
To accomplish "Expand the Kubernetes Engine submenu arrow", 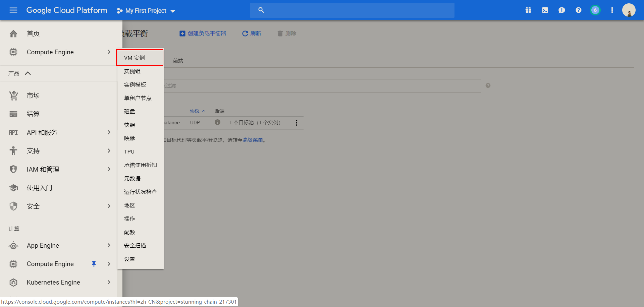I will [x=109, y=283].
